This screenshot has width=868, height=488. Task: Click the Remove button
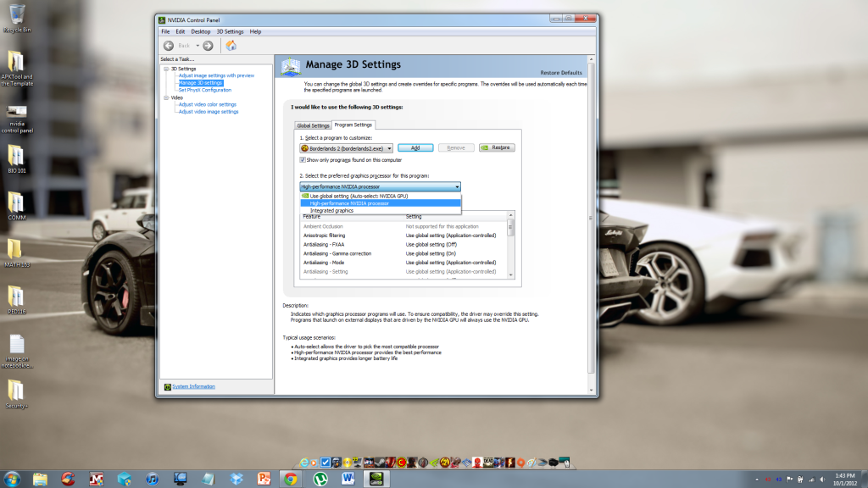click(x=455, y=147)
